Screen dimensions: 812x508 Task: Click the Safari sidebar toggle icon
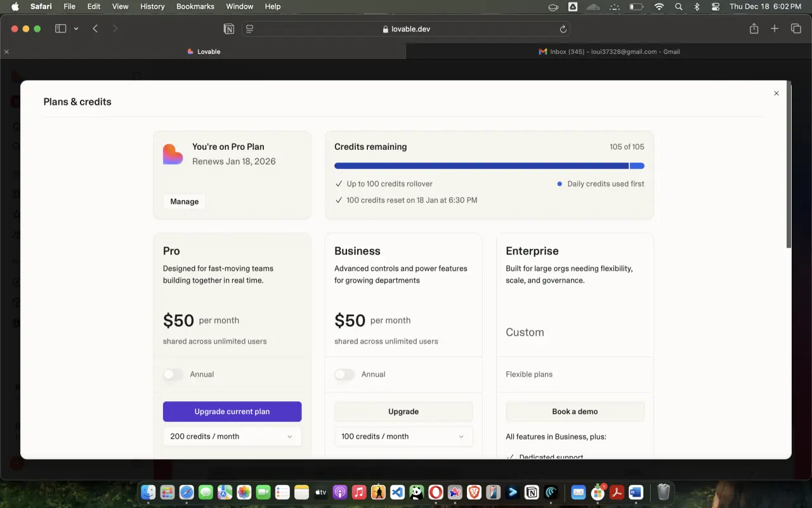tap(61, 29)
